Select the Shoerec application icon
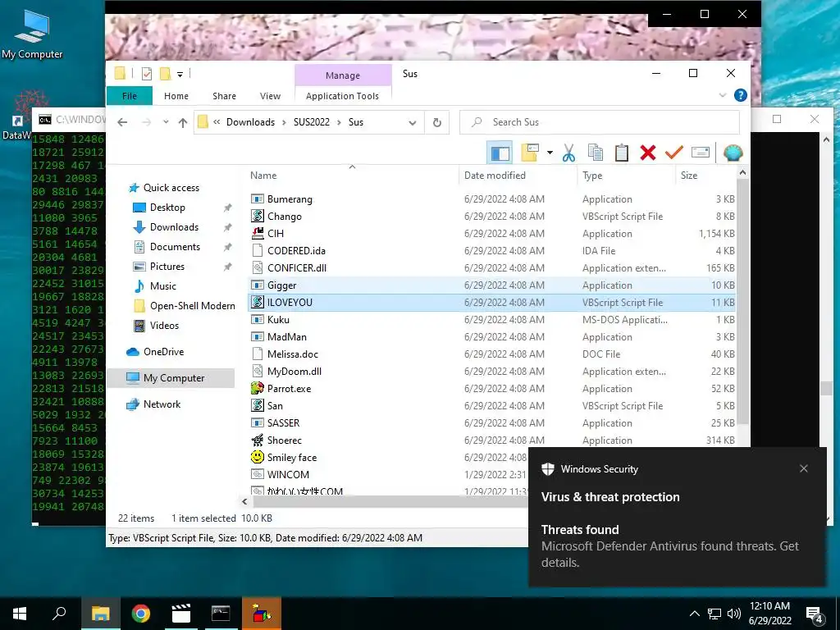The image size is (840, 630). pos(258,441)
